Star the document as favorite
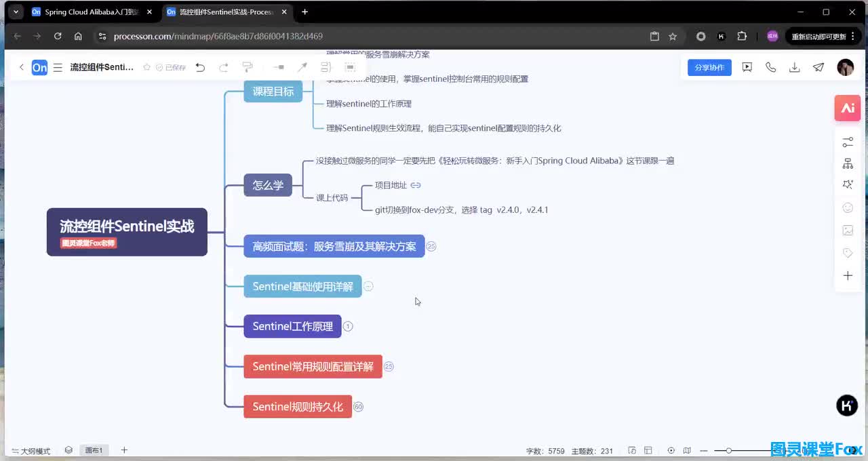 (x=146, y=67)
